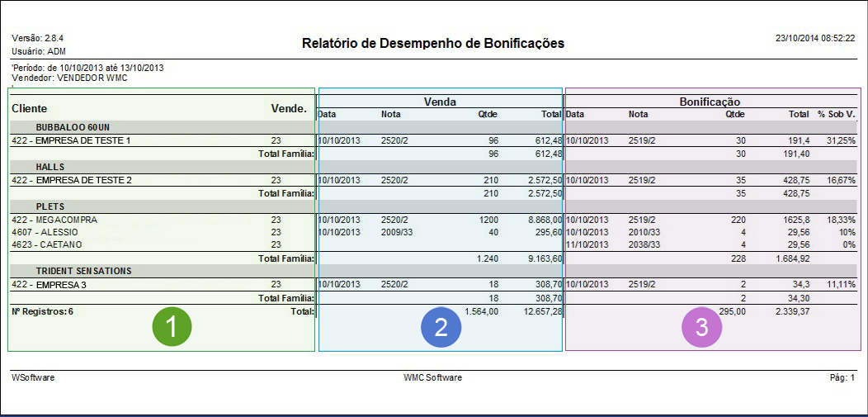The height and width of the screenshot is (417, 868).
Task: Click client row 422 - EMPRESA DE TESTE 1
Action: [x=72, y=140]
